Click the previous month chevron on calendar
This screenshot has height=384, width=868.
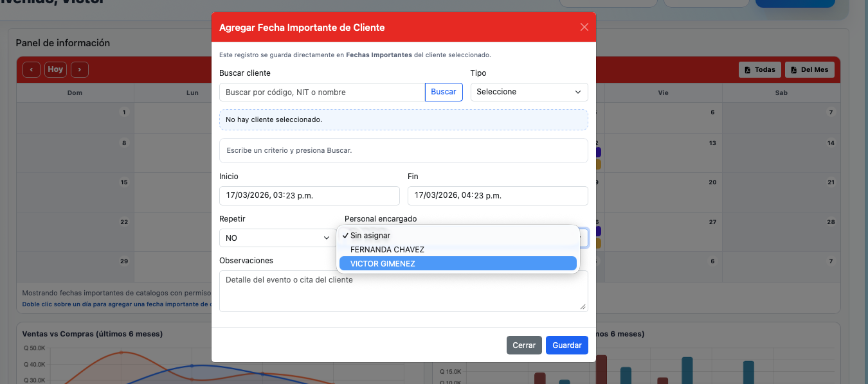pos(31,69)
